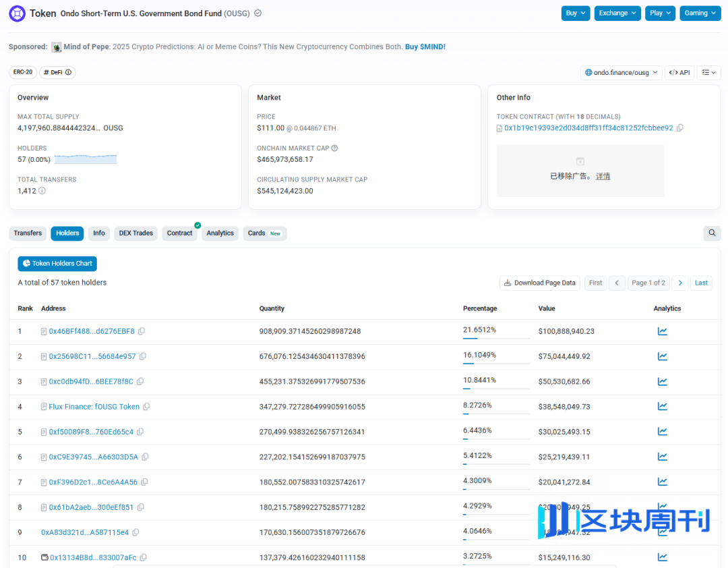Switch to the Transfers tab

(28, 233)
